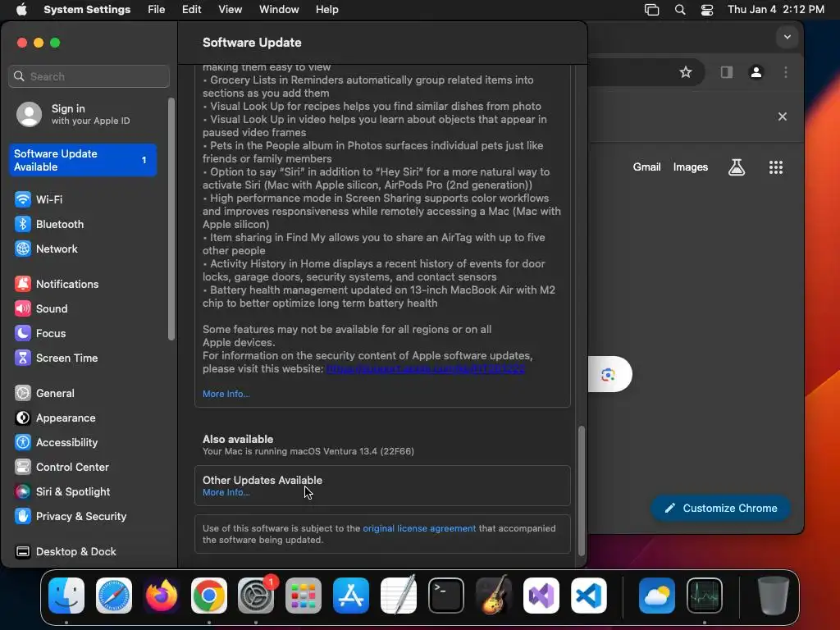This screenshot has height=630, width=840.
Task: Open the Help menu
Action: pos(326,10)
